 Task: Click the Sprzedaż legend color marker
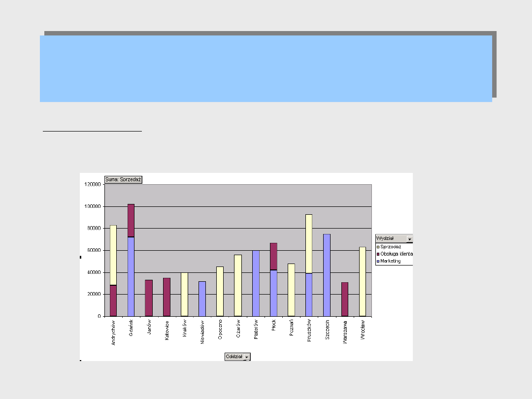click(x=378, y=247)
